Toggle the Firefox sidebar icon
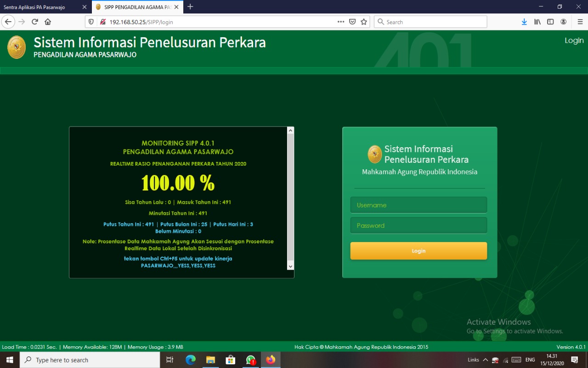This screenshot has width=588, height=368. click(550, 22)
